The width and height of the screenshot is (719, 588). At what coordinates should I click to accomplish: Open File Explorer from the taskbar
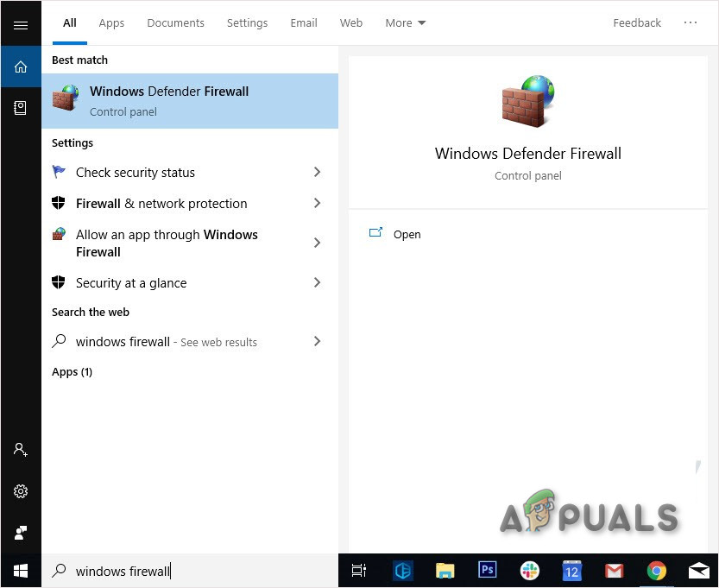(445, 571)
